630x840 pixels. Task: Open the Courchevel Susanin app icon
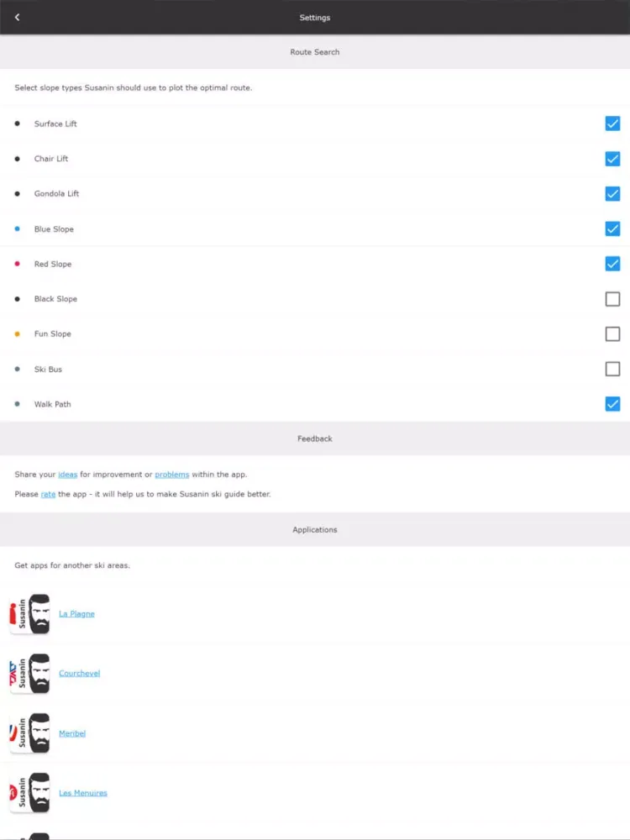pyautogui.click(x=30, y=674)
